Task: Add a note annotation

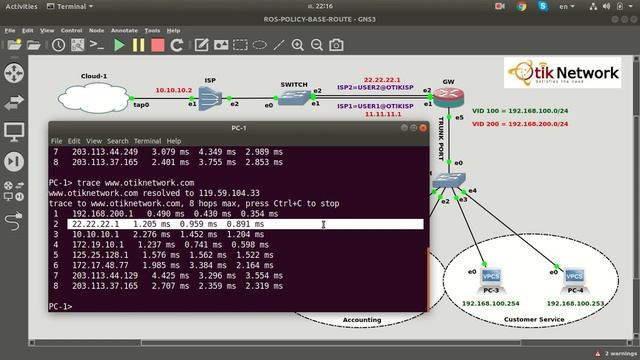Action: (202, 45)
